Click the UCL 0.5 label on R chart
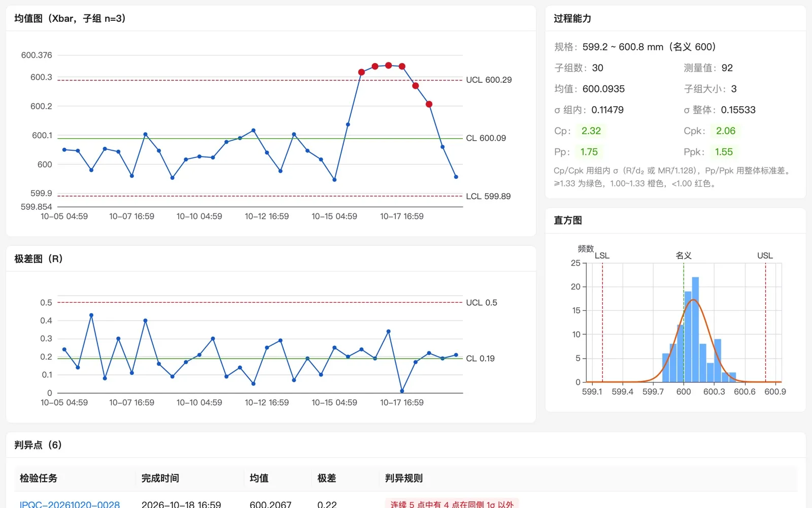The image size is (812, 508). point(482,303)
